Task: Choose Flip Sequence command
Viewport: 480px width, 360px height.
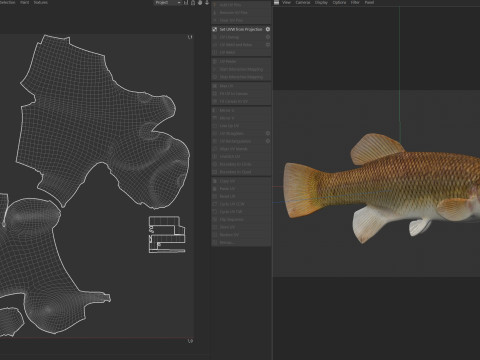Action: (241, 220)
